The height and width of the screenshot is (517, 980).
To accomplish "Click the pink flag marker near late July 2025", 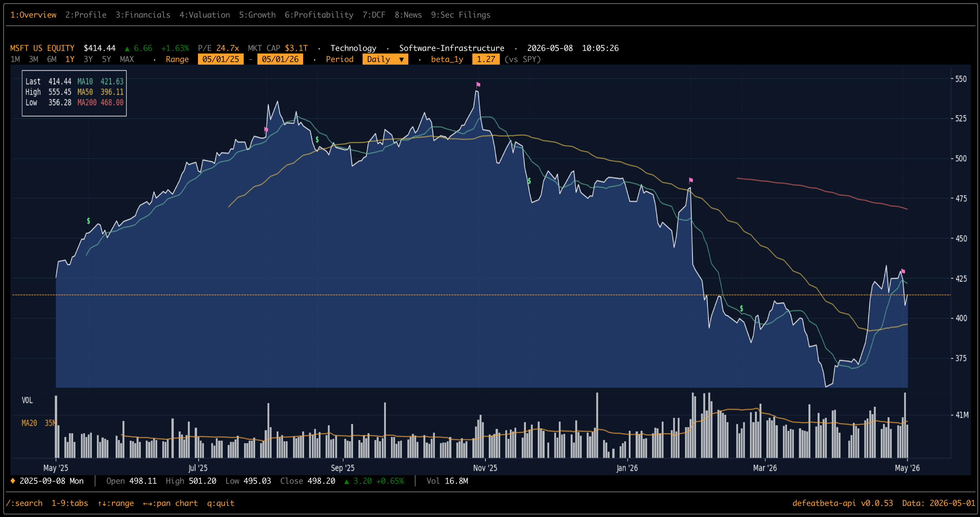I will (266, 130).
